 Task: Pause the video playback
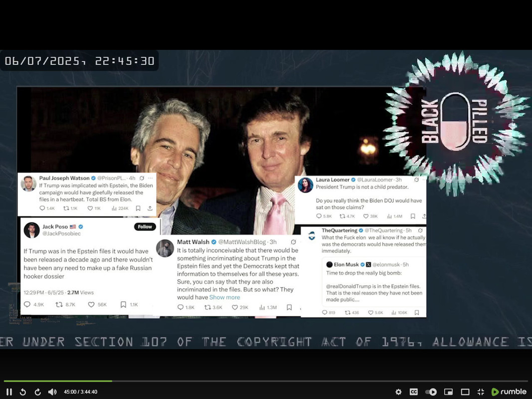(9, 392)
